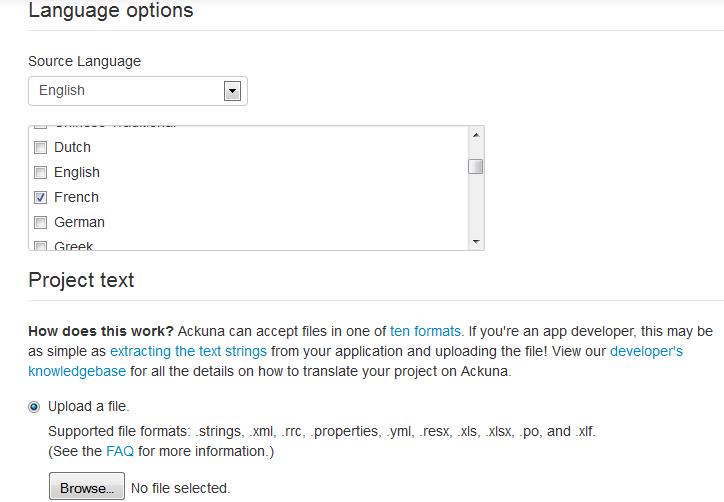Click the language list scrollbar thumb
Viewport: 724px width, 502px height.
click(x=476, y=166)
